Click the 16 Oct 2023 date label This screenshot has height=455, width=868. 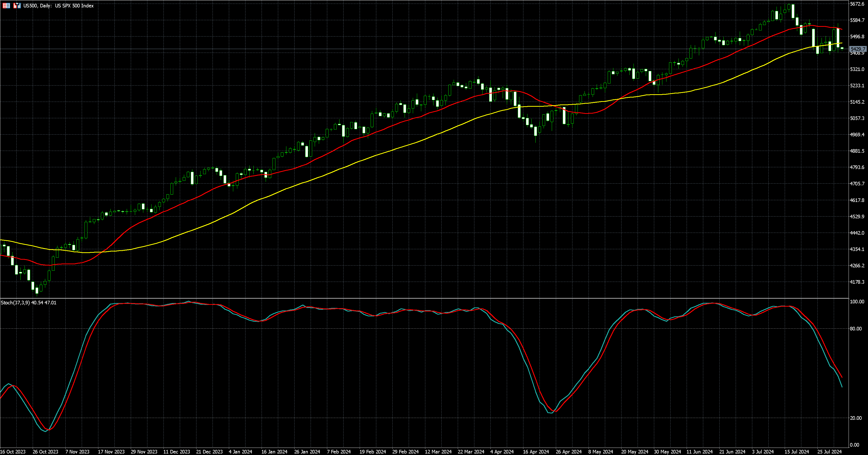click(13, 452)
